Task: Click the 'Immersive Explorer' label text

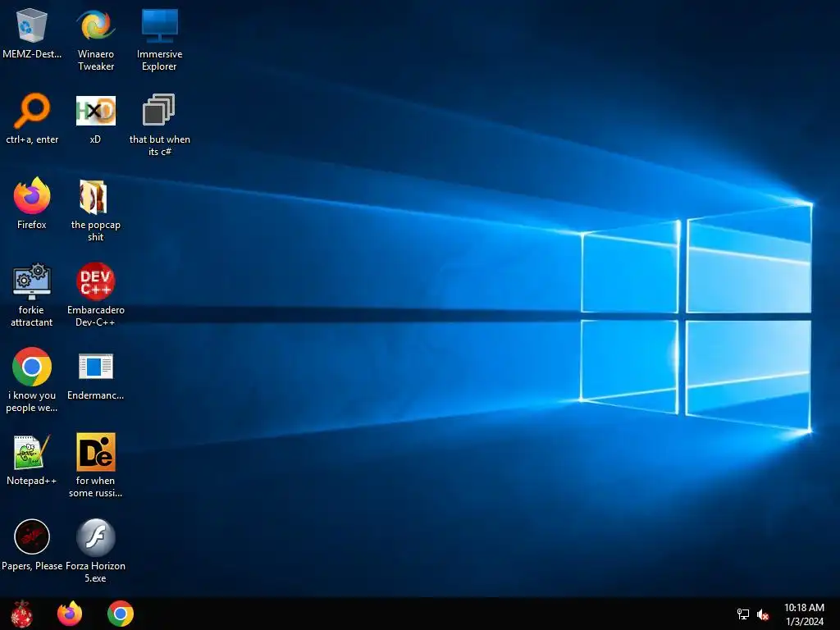Action: pos(159,60)
